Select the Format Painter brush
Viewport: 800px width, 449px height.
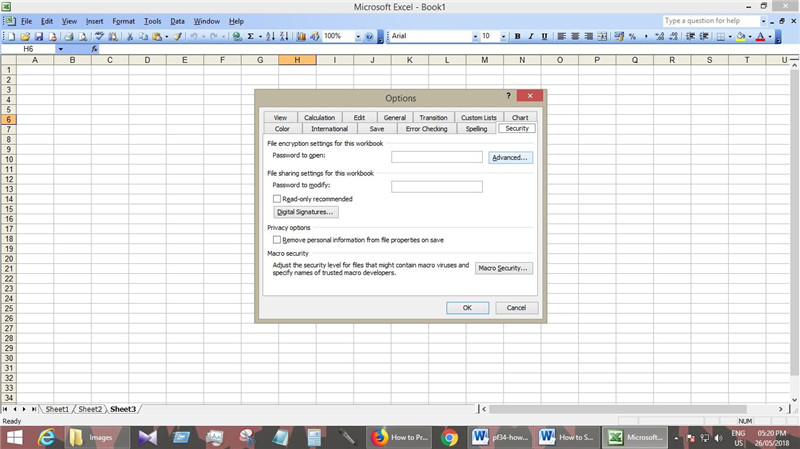(177, 36)
